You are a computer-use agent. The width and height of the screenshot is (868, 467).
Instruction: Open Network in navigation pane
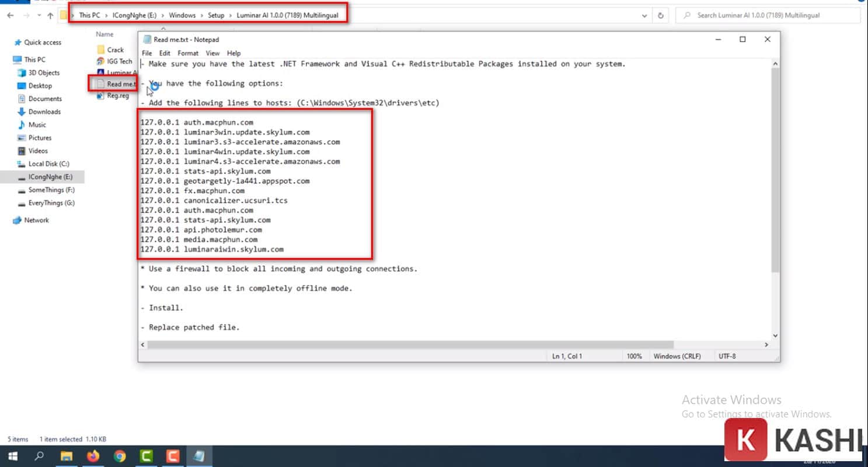(31, 220)
